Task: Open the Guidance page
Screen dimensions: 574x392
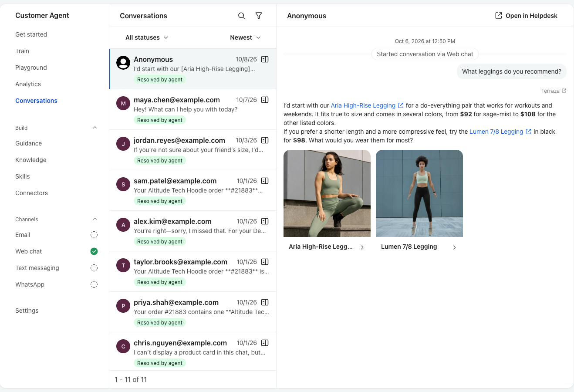Action: (x=29, y=143)
